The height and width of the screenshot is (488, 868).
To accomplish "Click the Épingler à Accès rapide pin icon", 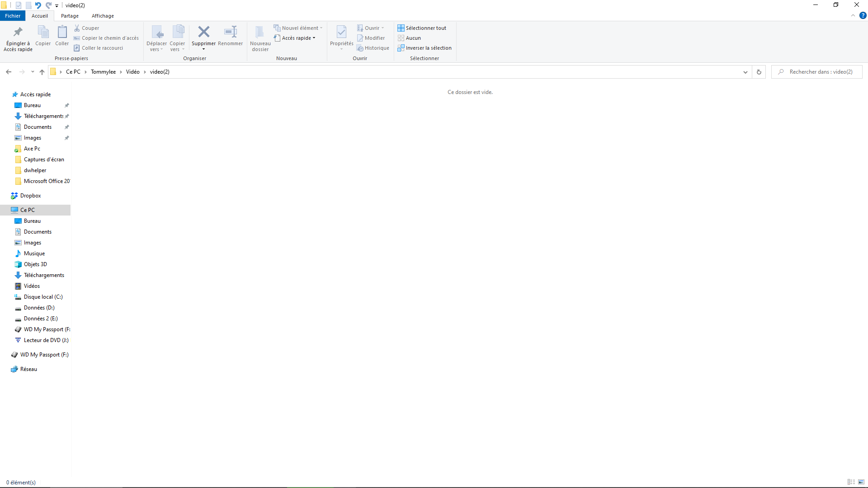I will pyautogui.click(x=18, y=32).
